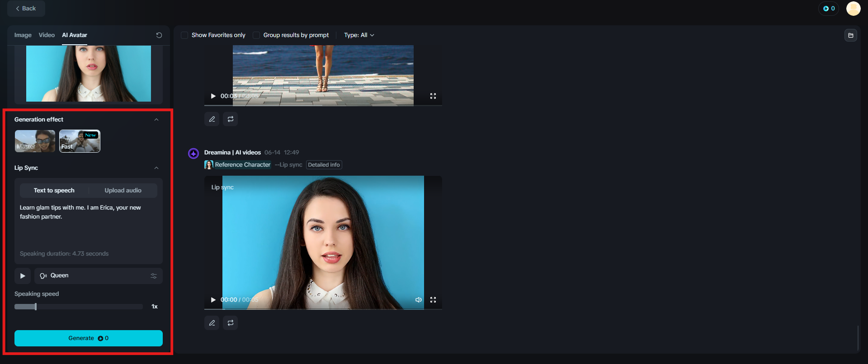The height and width of the screenshot is (364, 868).
Task: Mute the lip sync video audio
Action: 419,300
